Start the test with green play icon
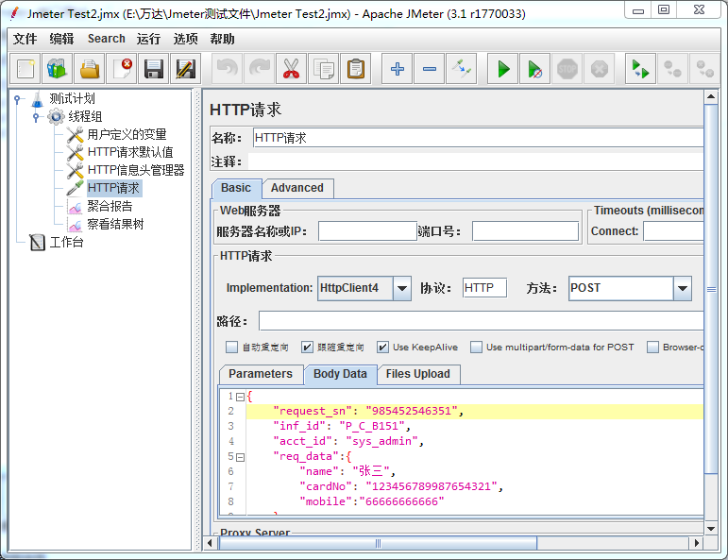The image size is (728, 560). coord(503,69)
